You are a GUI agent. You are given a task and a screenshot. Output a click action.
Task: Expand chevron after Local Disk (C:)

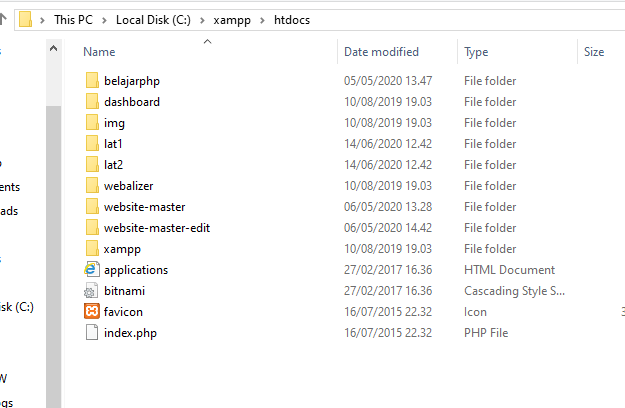[x=202, y=20]
